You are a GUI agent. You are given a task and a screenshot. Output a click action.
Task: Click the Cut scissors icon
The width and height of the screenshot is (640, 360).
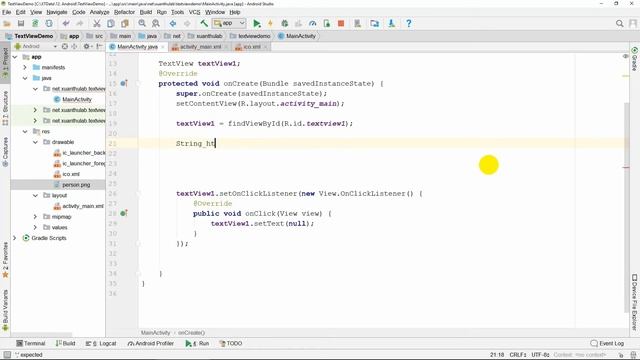97,24
